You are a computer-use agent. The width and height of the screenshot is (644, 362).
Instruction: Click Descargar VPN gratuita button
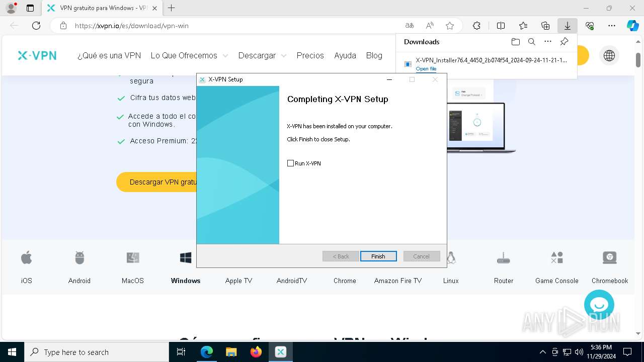(156, 182)
